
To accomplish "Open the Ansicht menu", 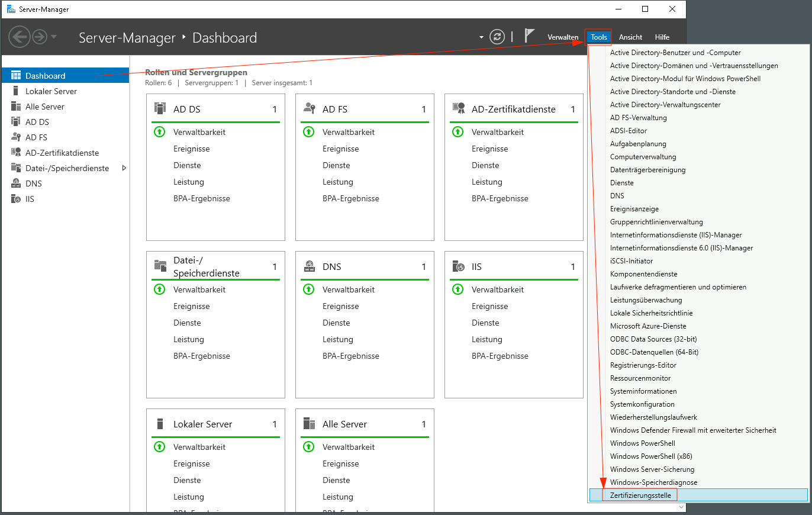I will click(630, 37).
